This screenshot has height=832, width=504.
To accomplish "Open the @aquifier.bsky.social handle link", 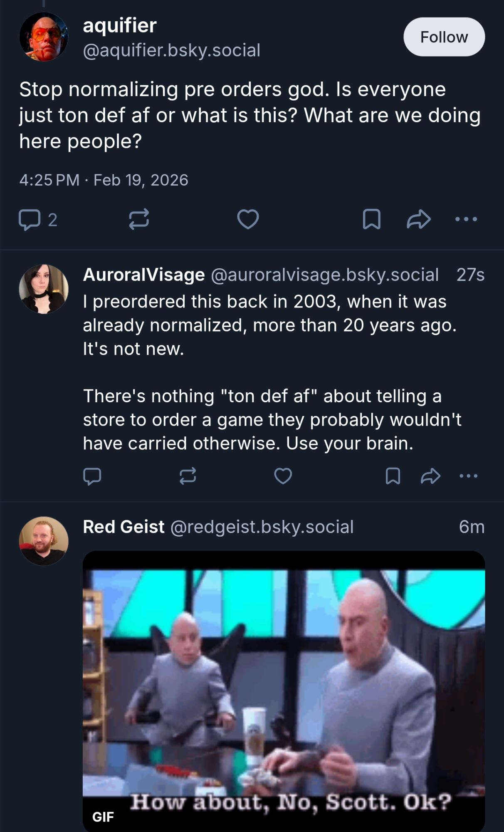I will click(171, 50).
